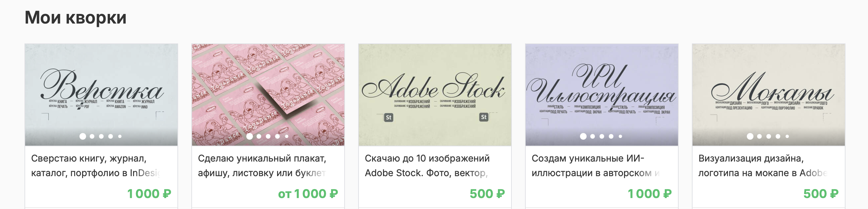Open the 'Скачаю до 10 изображений' kwork link

(427, 166)
